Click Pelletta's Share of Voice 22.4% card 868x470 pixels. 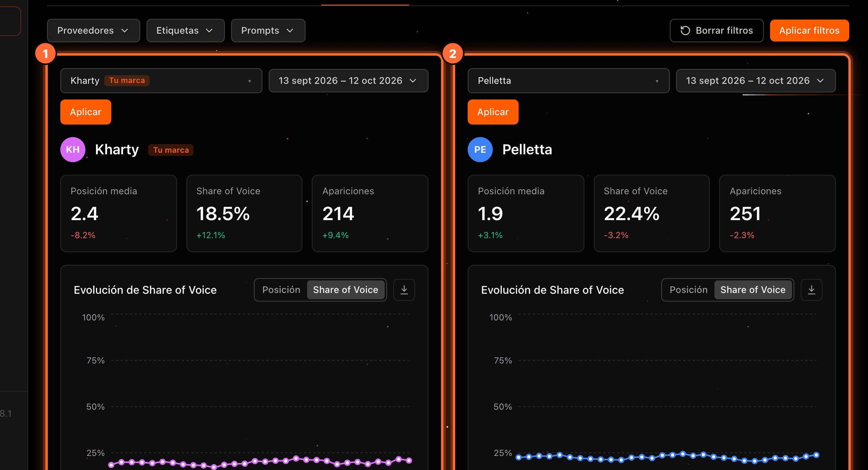652,213
